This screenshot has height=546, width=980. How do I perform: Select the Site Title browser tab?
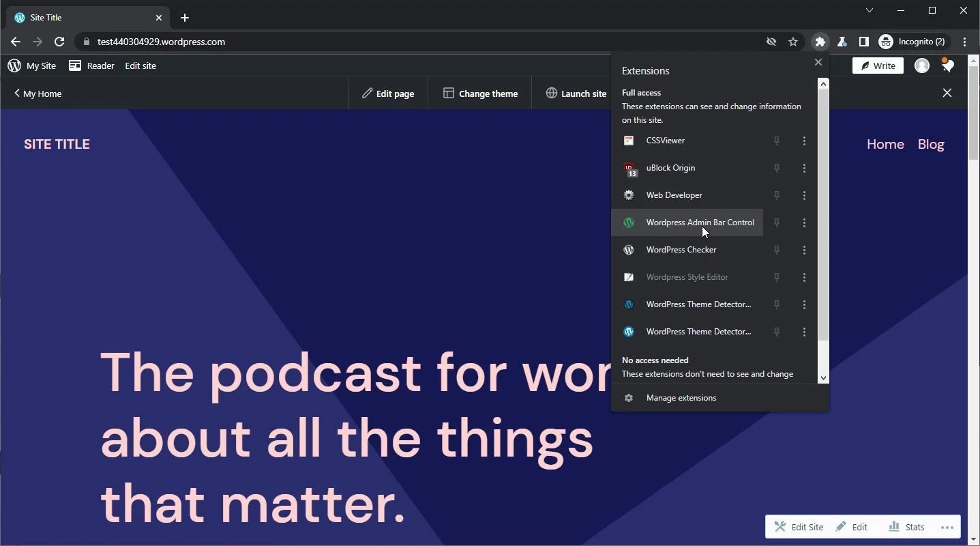pyautogui.click(x=89, y=18)
